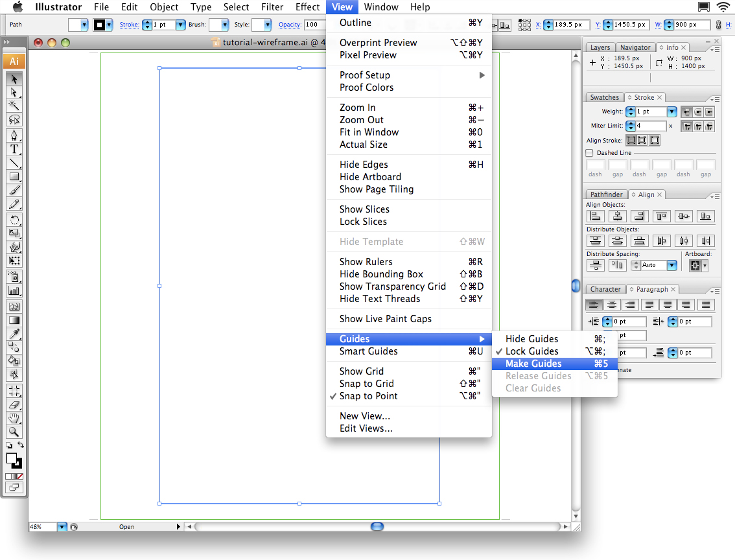This screenshot has height=560, width=735.
Task: Click Justify All Lines paragraph icon
Action: click(x=705, y=305)
